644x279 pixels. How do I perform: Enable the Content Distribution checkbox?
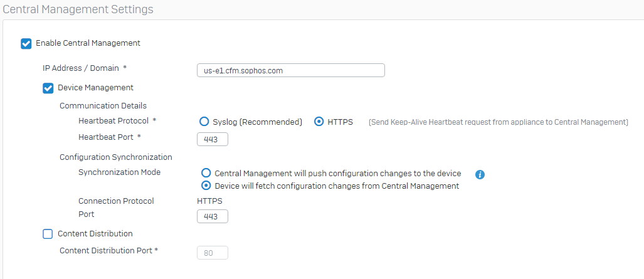(x=48, y=234)
